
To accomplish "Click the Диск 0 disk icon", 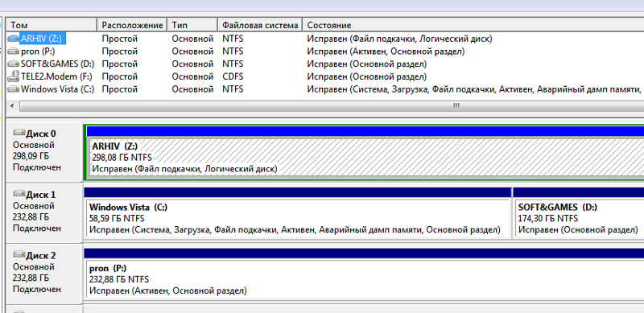I will click(19, 133).
